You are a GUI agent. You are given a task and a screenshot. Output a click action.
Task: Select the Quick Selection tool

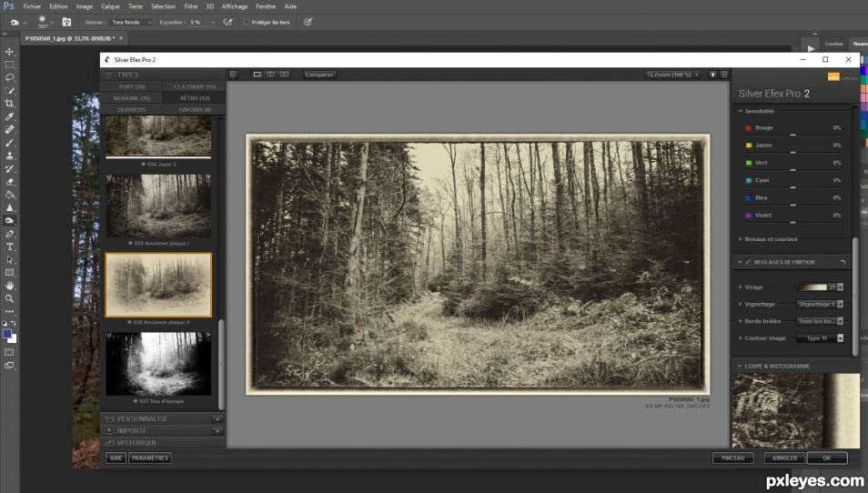tap(9, 91)
